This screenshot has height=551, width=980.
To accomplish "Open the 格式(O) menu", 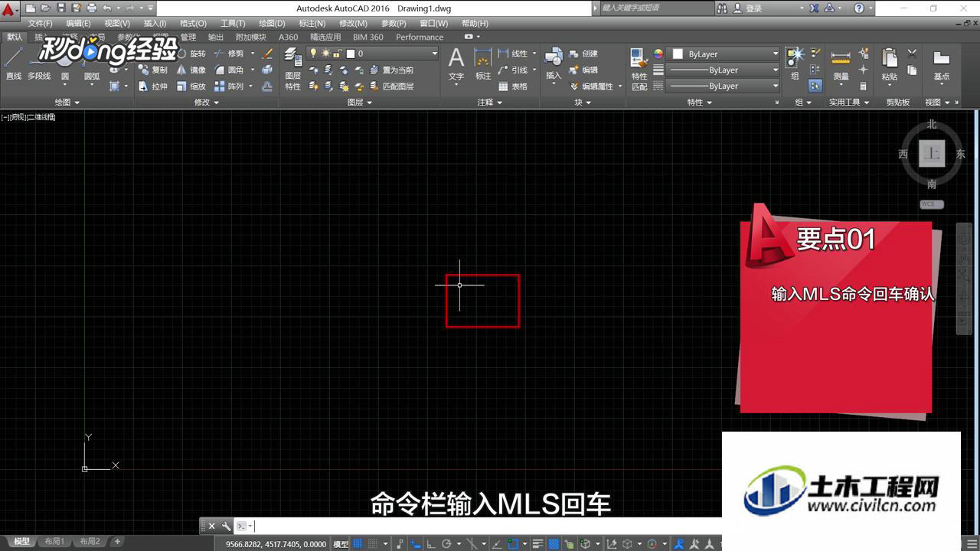I will click(x=193, y=24).
